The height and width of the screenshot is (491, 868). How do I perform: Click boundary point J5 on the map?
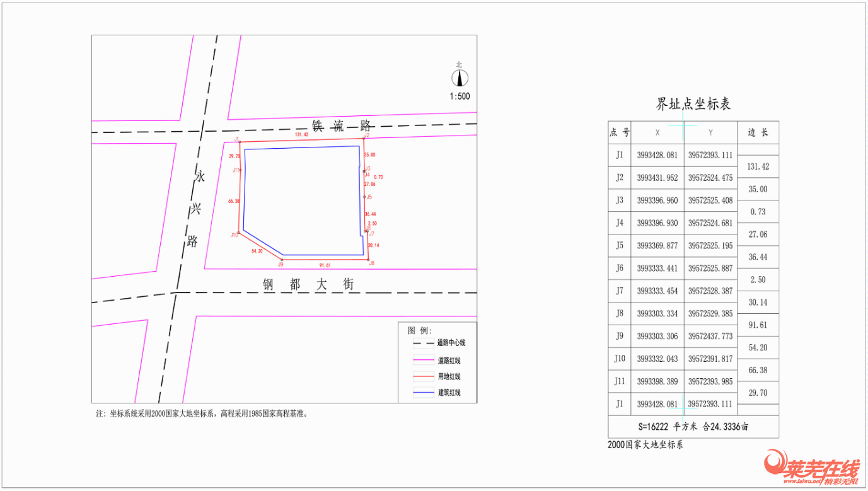365,197
